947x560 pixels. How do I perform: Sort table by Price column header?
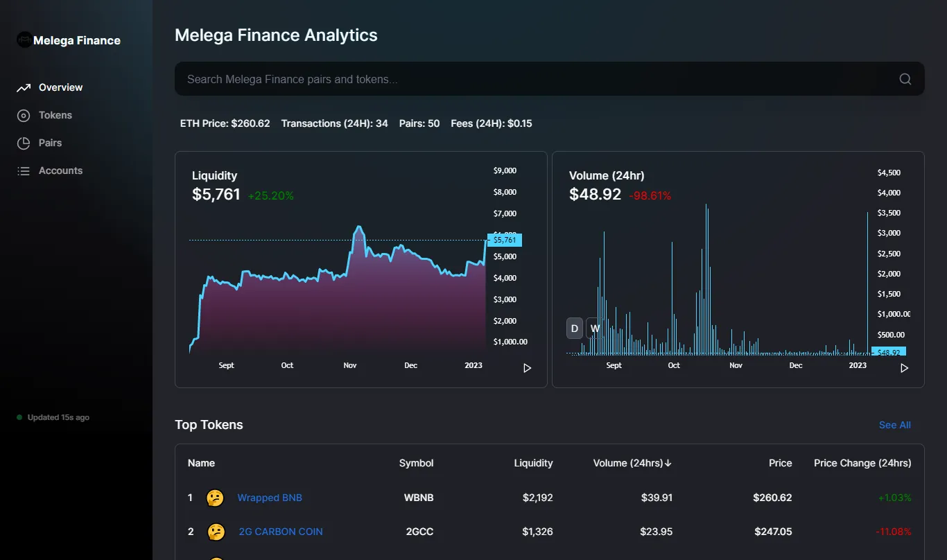[781, 463]
